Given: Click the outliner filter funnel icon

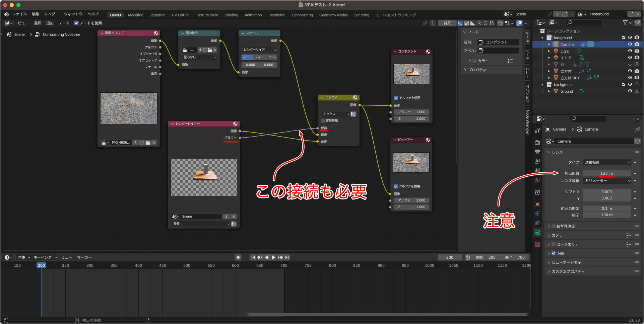Looking at the screenshot, I should pos(625,23).
